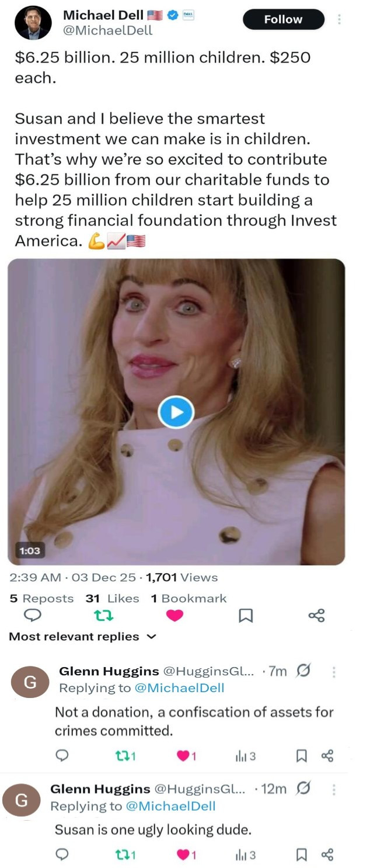Viewport: 370px width, 868px height.
Task: Share the main post
Action: 316,615
